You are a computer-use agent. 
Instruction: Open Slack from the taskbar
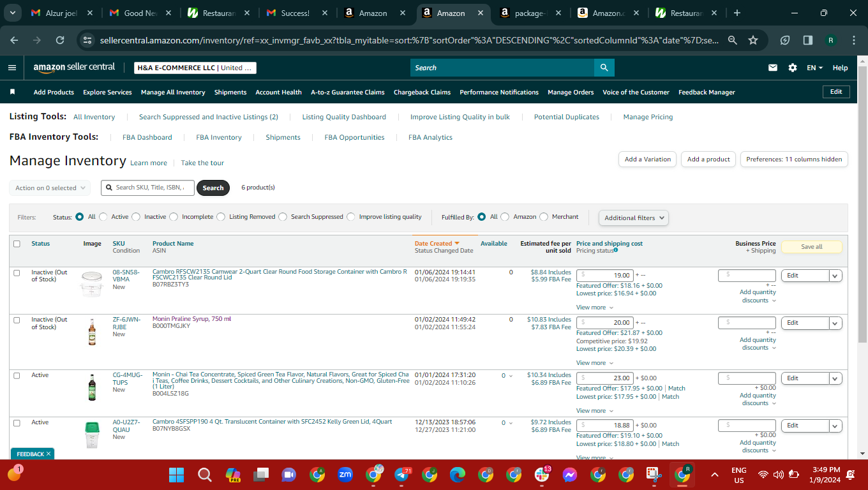click(x=542, y=475)
